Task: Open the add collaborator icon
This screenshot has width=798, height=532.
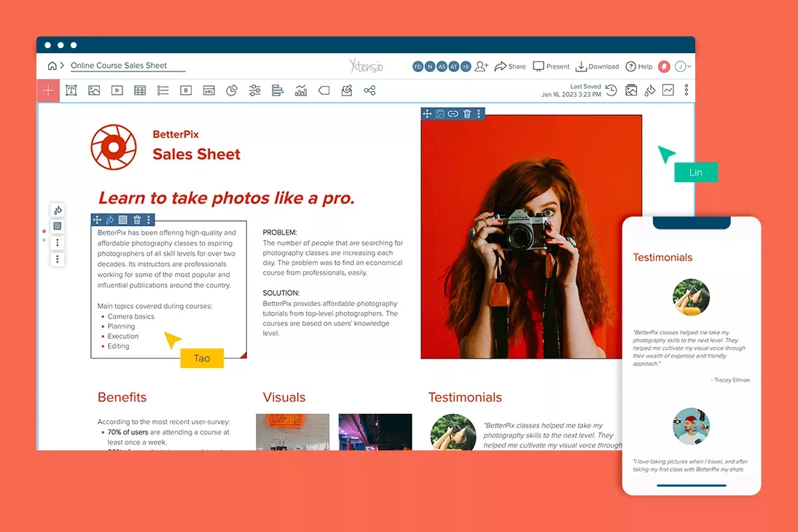Action: [481, 66]
